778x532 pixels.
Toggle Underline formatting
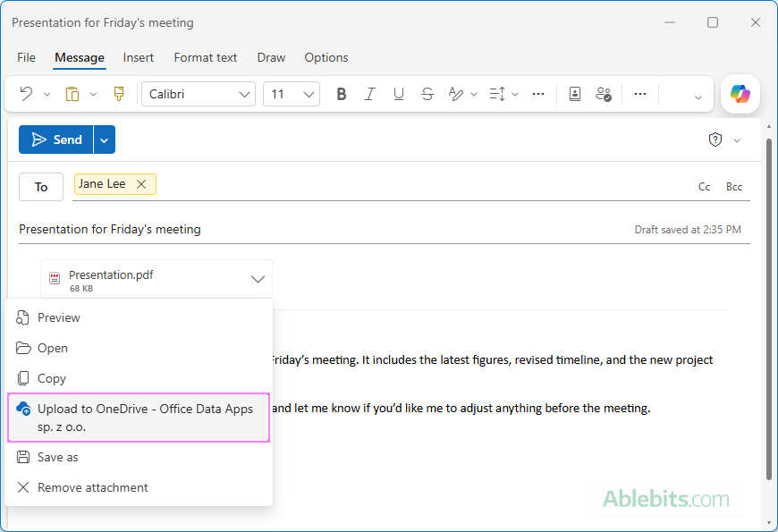click(x=399, y=94)
